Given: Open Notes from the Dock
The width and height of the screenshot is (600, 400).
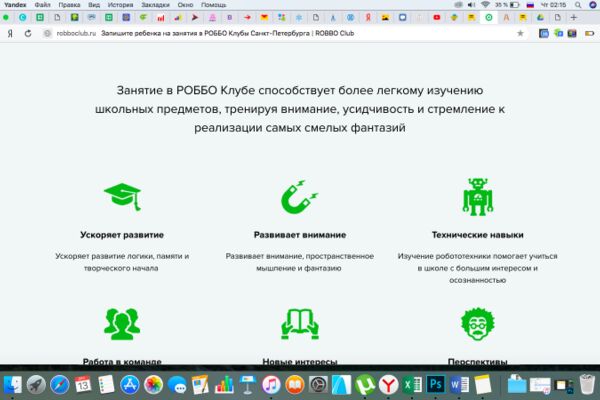Looking at the screenshot, I should point(483,384).
